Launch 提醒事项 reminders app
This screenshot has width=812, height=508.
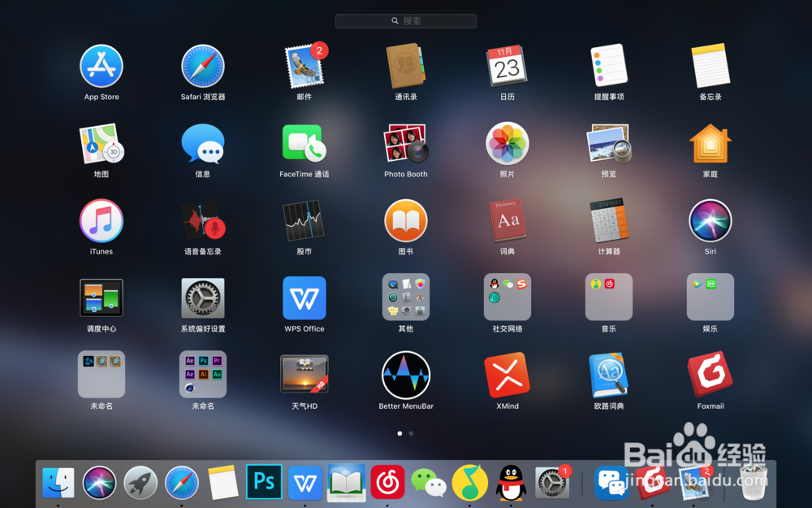(609, 65)
